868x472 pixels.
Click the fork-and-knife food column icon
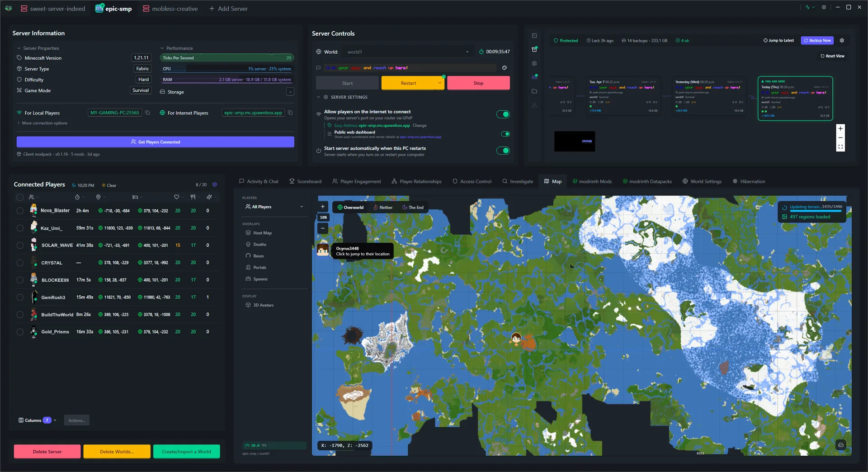coord(193,197)
